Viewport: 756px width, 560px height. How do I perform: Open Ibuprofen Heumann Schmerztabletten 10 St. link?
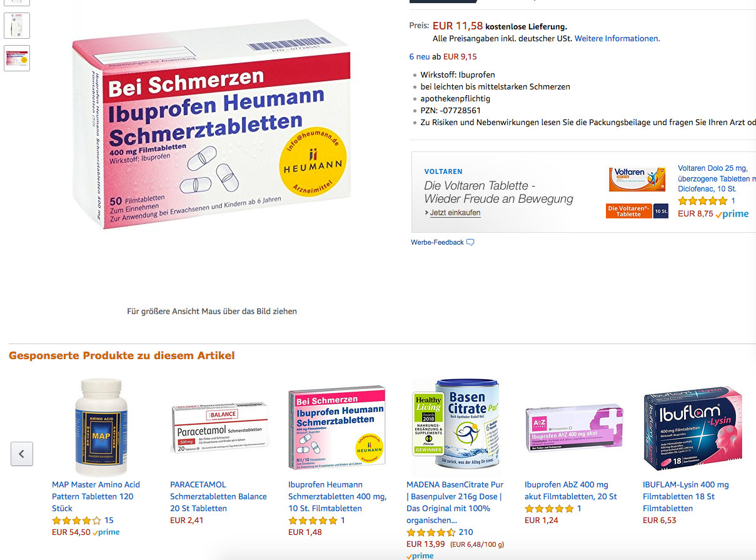tap(338, 496)
